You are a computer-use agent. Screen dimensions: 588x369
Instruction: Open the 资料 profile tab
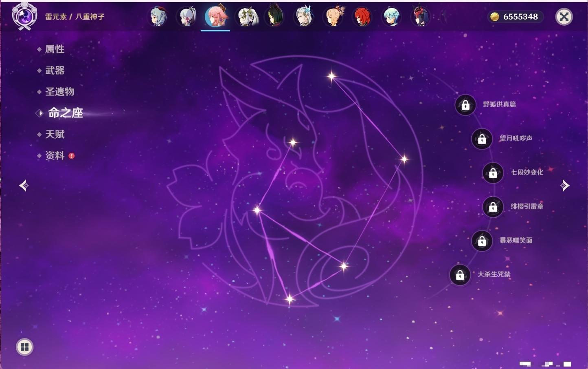55,155
